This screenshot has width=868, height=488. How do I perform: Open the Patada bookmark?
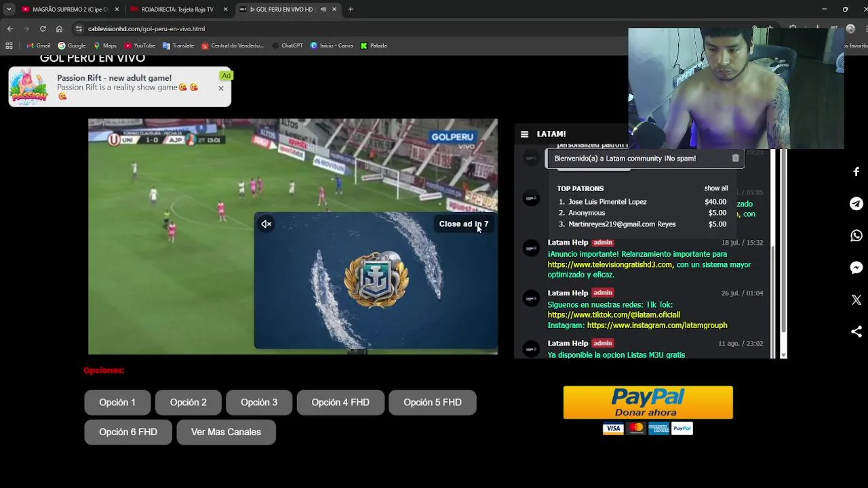coord(374,45)
